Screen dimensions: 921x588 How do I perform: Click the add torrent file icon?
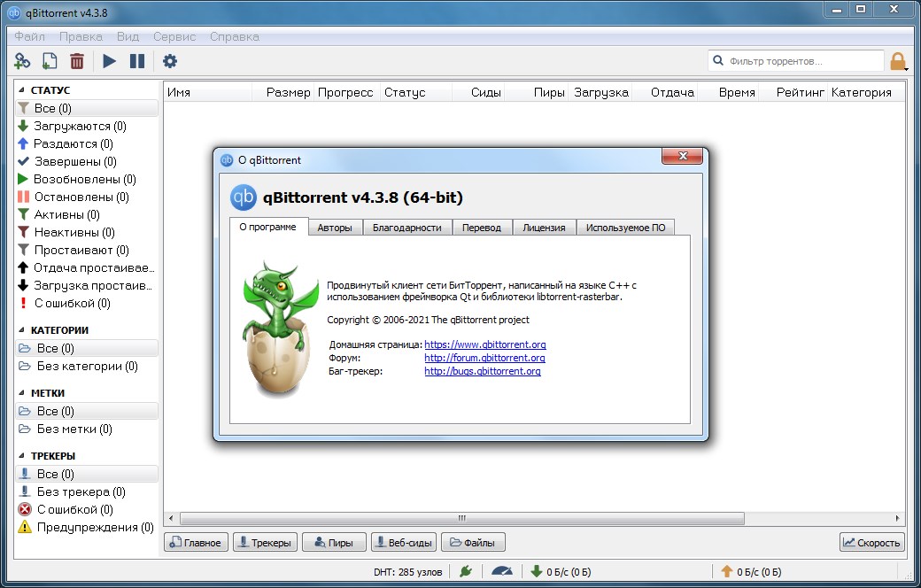50,61
